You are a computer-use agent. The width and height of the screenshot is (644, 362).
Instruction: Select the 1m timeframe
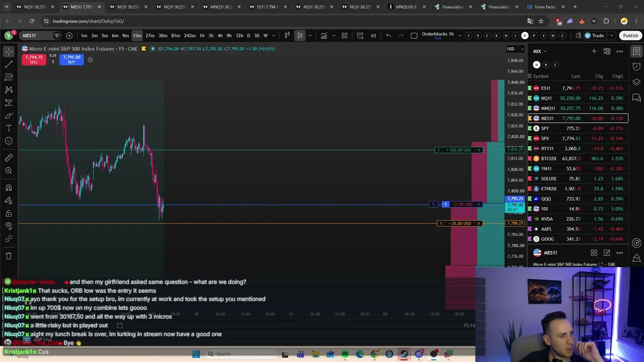click(84, 36)
